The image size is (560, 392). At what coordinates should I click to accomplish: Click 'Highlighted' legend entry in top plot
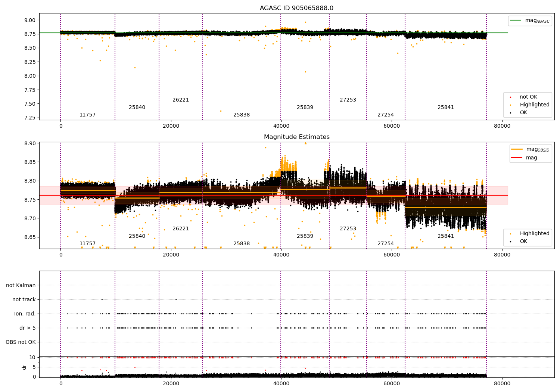point(530,105)
